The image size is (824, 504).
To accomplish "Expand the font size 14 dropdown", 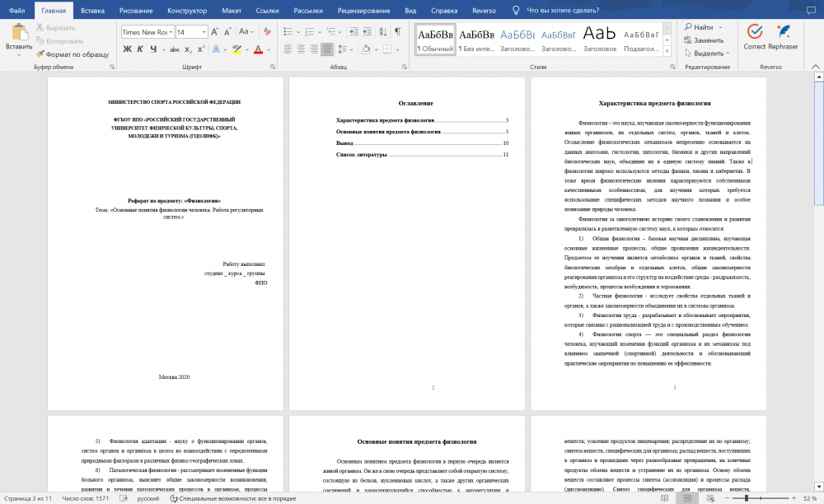I will click(204, 32).
